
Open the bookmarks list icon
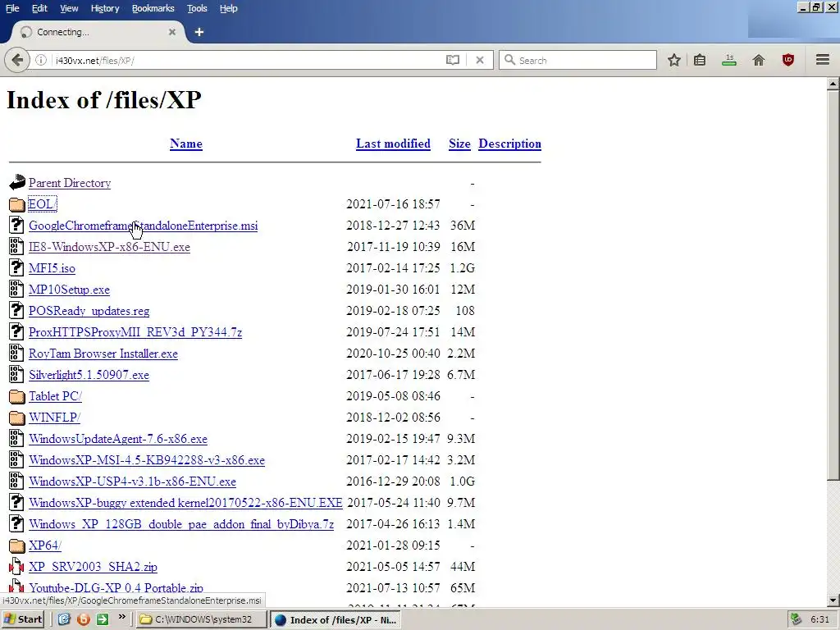tap(700, 60)
